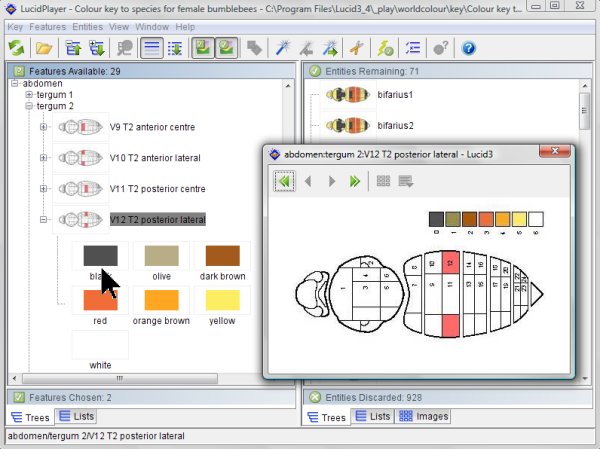Screen dimensions: 600x449
Task: Choose the yellow colour state swatch
Action: point(223,300)
